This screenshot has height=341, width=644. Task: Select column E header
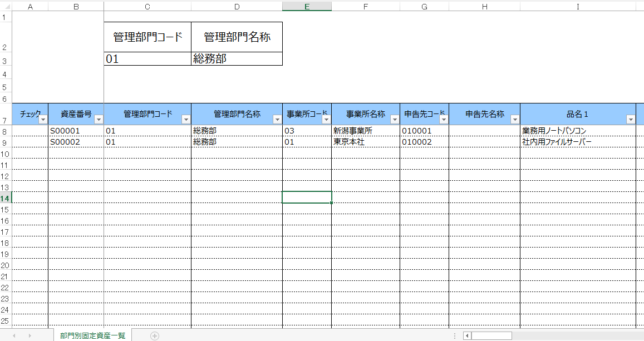click(x=307, y=6)
